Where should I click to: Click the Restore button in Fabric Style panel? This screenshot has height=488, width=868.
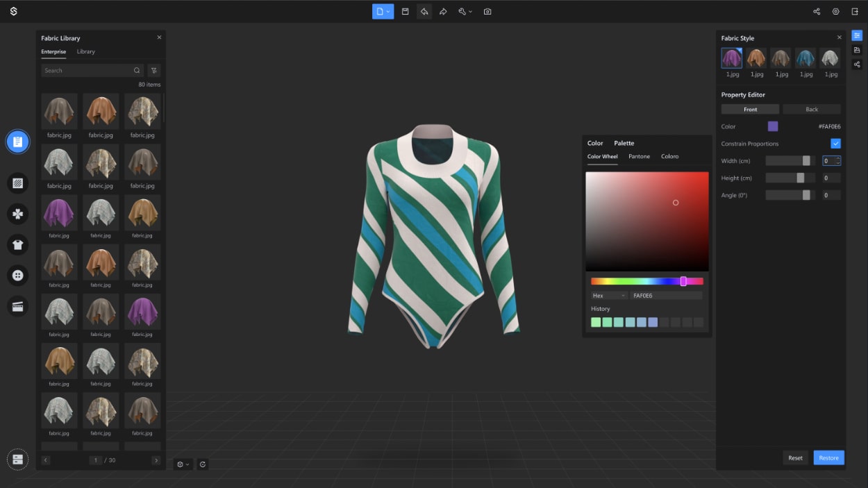coord(828,457)
